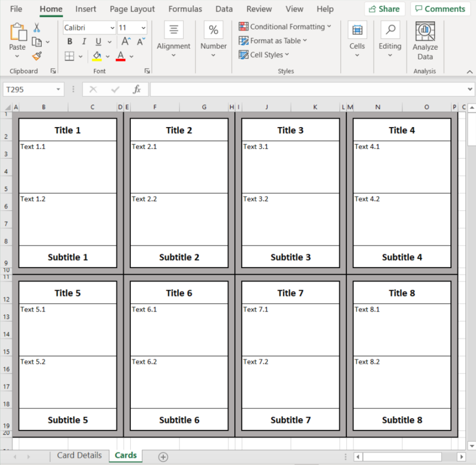Select the Title 3 card cell
This screenshot has width=476, height=465.
(290, 130)
